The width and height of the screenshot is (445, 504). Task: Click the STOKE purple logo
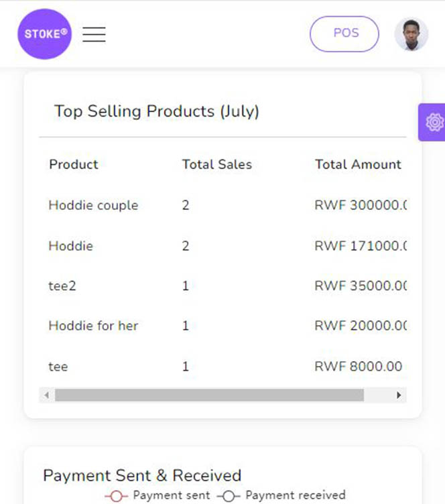click(x=45, y=34)
